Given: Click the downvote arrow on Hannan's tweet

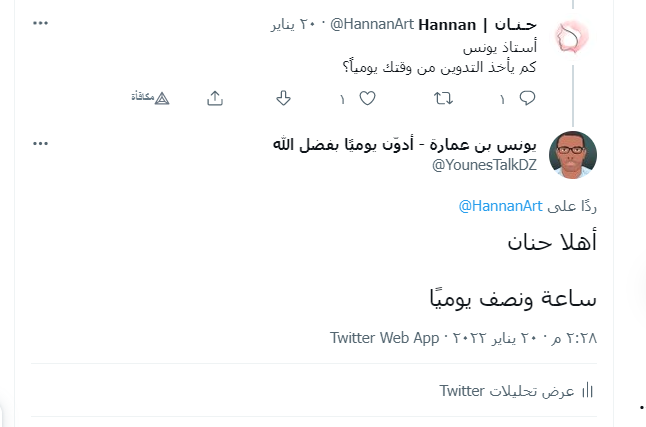Looking at the screenshot, I should (283, 98).
